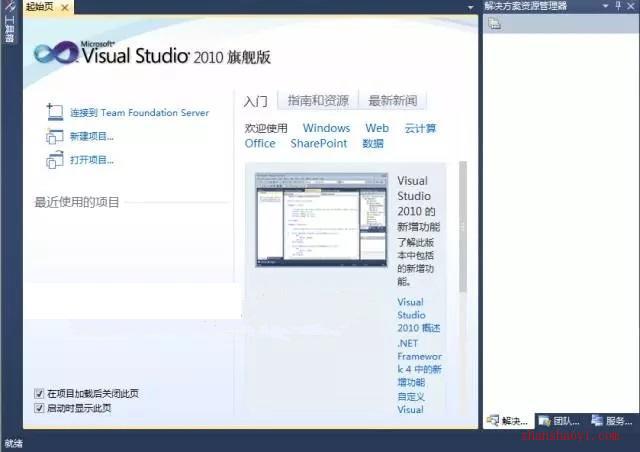Open the 自定义 Visual link
This screenshot has height=452, width=640.
(411, 403)
